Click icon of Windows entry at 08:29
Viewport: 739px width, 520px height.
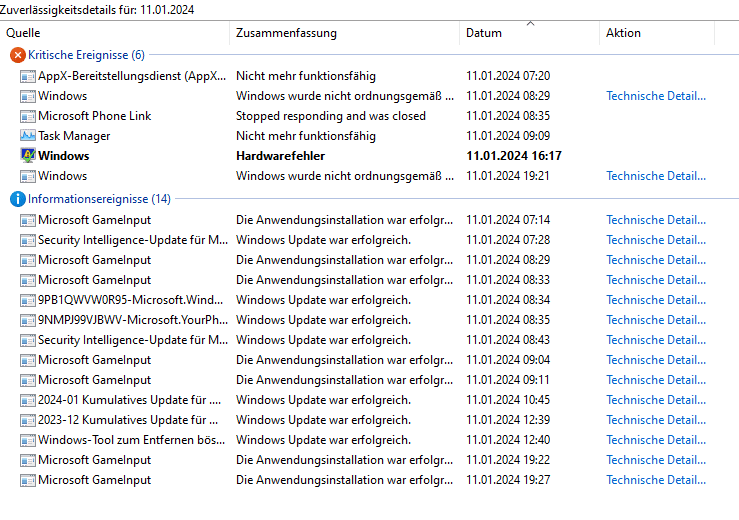pos(28,96)
